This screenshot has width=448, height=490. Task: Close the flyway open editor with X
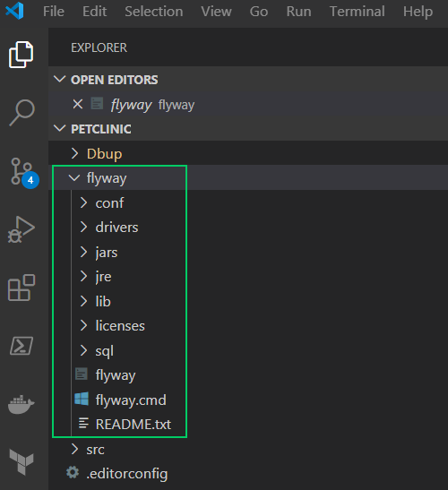click(78, 104)
